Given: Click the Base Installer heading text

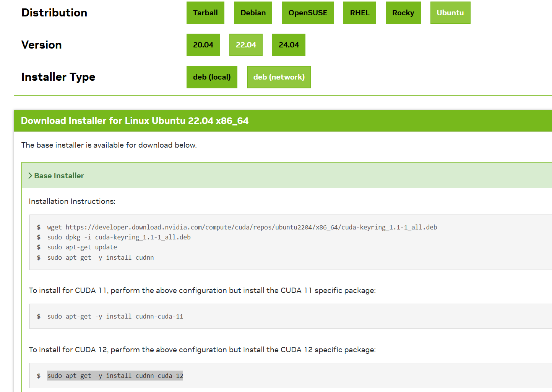Looking at the screenshot, I should pos(59,176).
